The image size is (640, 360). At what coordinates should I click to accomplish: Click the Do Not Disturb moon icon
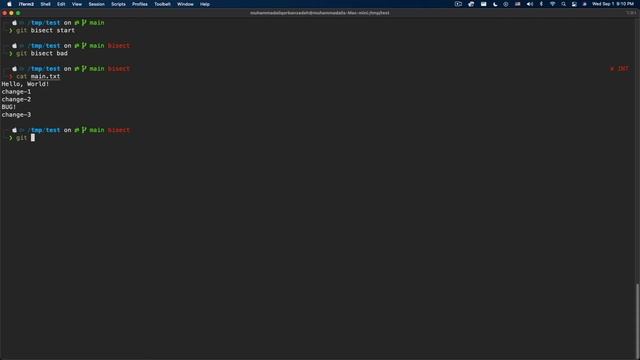495,4
